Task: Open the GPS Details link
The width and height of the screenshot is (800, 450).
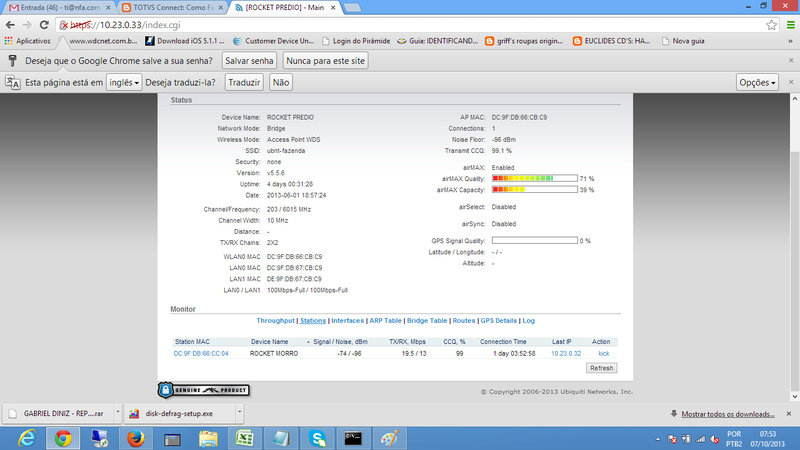Action: tap(498, 320)
